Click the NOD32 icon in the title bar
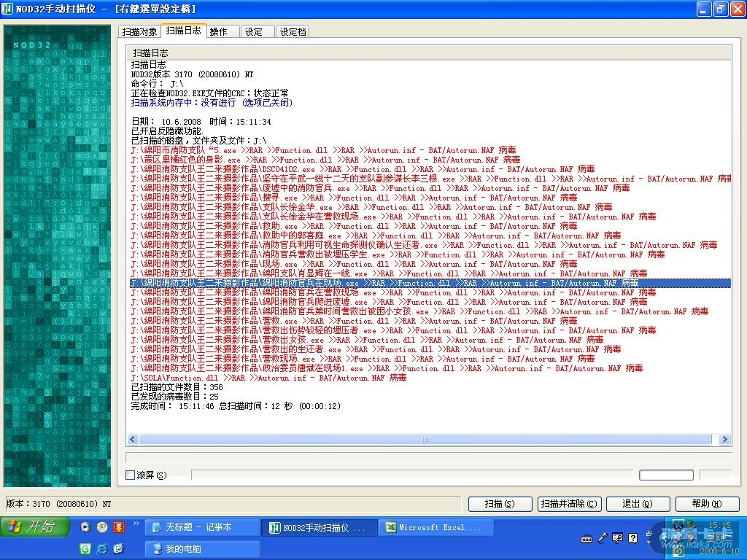 point(7,9)
